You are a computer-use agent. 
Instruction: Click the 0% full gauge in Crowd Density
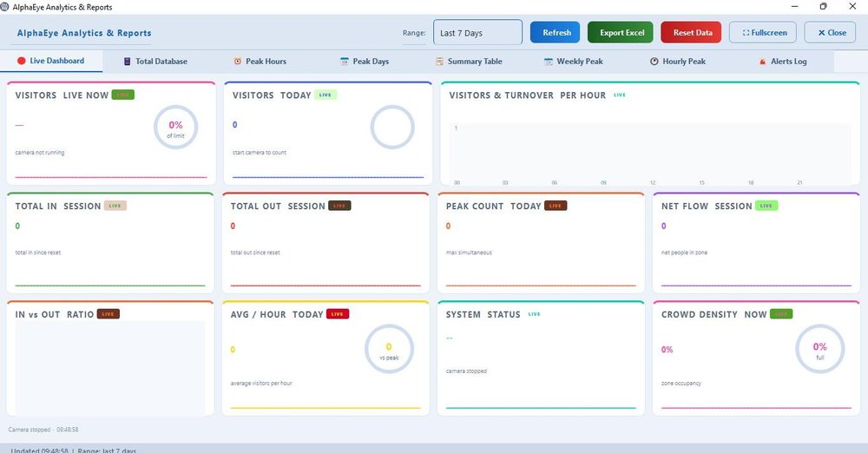820,349
